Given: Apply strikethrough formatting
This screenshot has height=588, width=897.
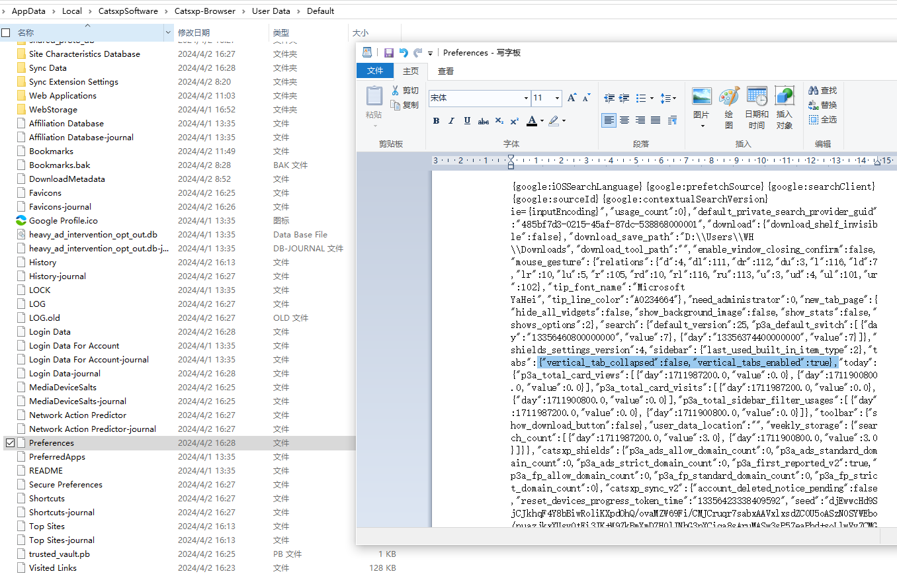Looking at the screenshot, I should [484, 120].
